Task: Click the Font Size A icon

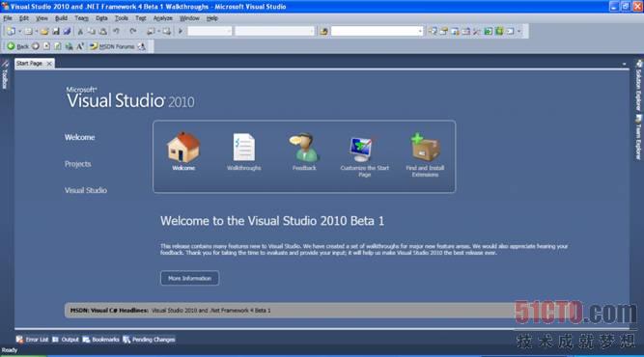Action: click(x=80, y=46)
